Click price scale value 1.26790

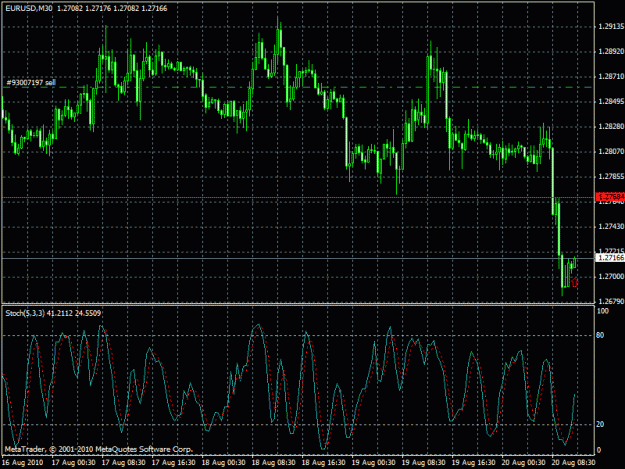[x=611, y=301]
